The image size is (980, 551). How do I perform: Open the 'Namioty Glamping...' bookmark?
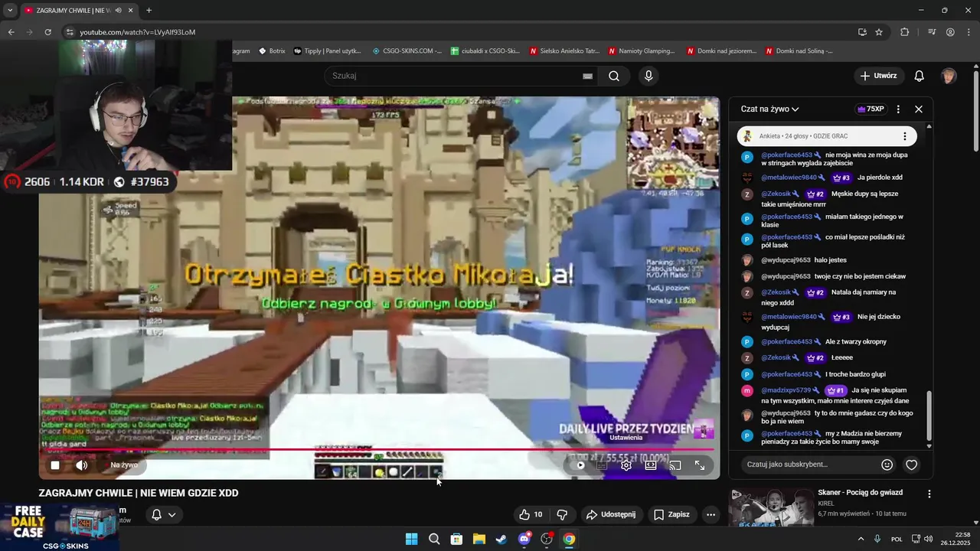642,51
